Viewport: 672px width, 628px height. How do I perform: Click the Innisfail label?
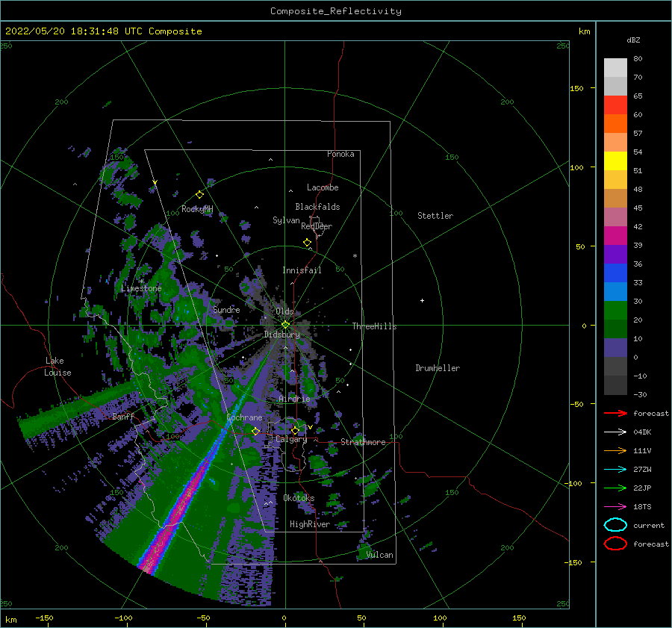point(302,270)
